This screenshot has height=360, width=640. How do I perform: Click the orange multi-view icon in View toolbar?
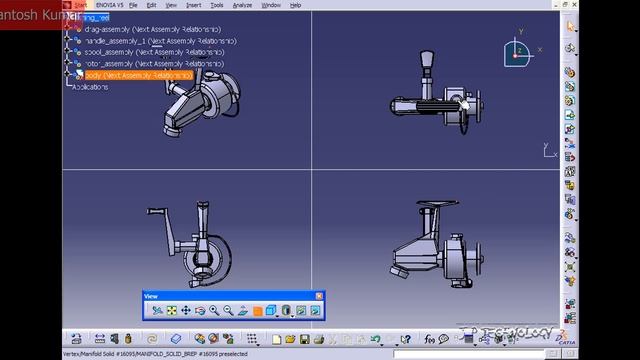(257, 311)
